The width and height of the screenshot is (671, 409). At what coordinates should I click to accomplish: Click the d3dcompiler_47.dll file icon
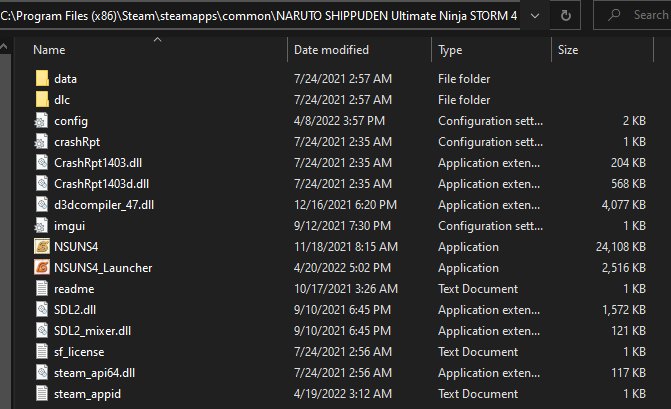42,204
